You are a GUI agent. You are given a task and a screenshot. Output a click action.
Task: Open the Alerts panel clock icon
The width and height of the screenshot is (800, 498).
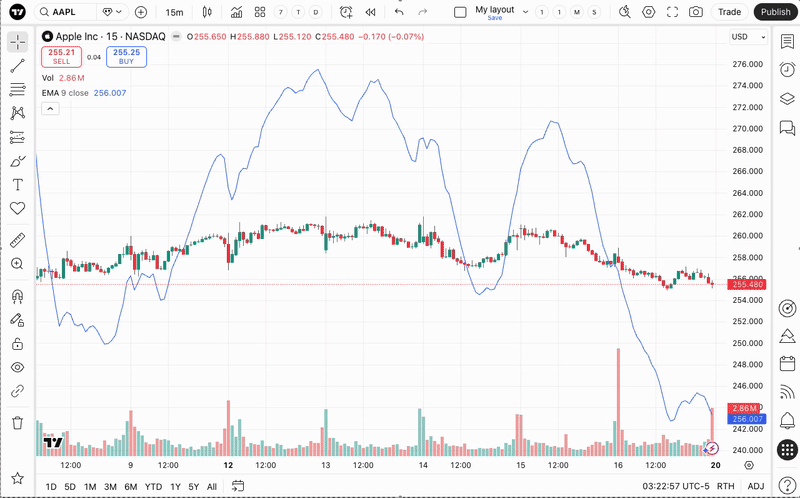(x=787, y=69)
